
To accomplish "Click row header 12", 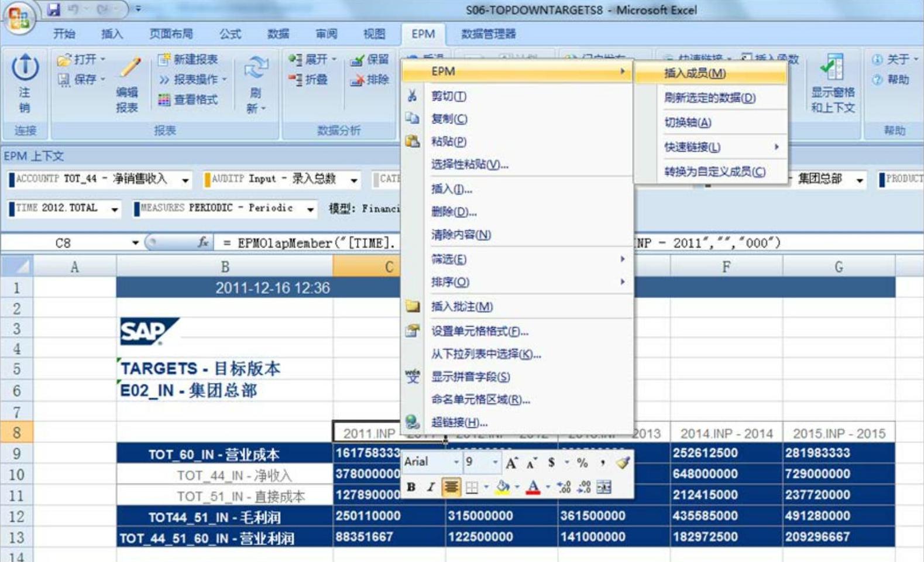I will pyautogui.click(x=16, y=517).
